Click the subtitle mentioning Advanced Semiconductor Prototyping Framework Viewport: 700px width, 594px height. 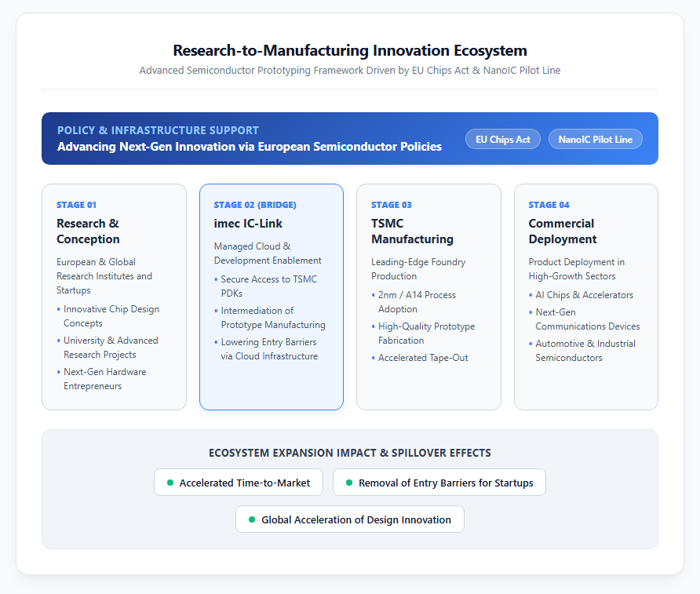tap(350, 71)
